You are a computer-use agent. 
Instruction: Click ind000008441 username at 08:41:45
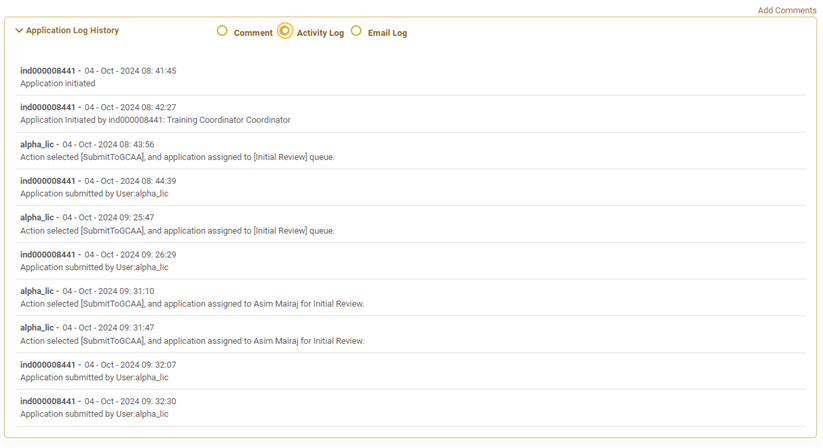pos(48,71)
